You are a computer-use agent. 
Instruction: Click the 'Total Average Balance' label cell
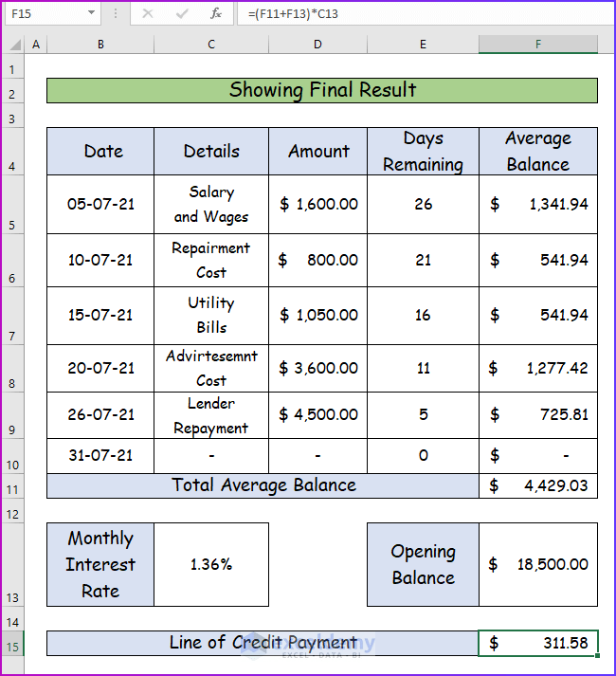pos(263,485)
